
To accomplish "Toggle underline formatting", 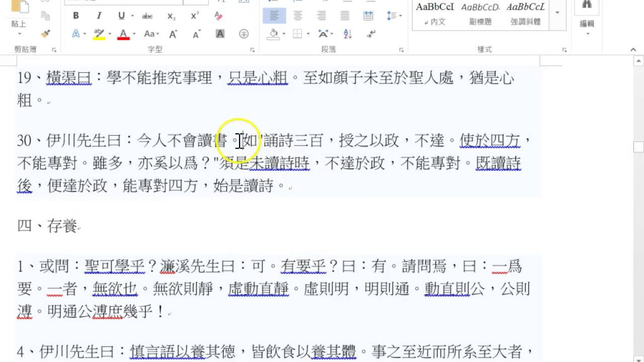I will coord(121,16).
